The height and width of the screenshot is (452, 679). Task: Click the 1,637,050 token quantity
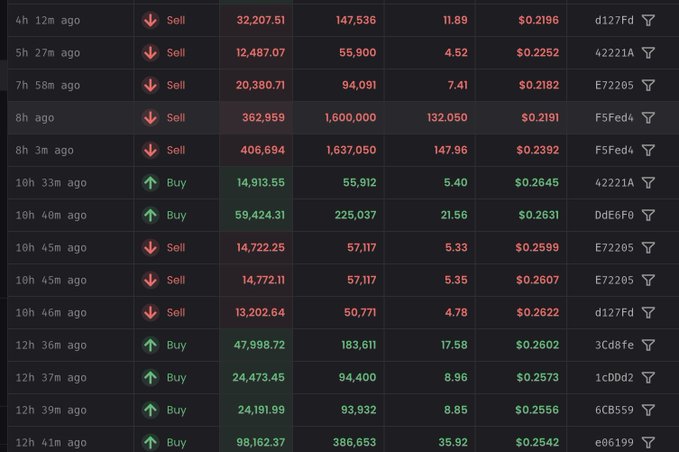(x=351, y=150)
